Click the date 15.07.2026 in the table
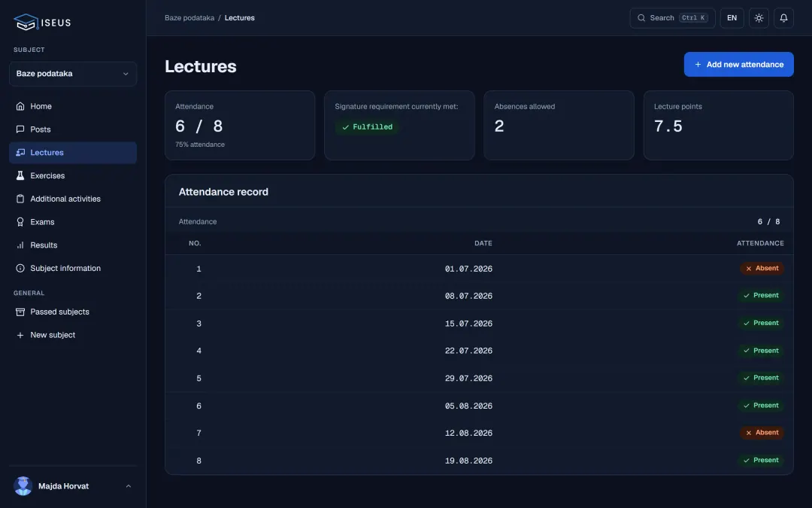 [x=468, y=324]
